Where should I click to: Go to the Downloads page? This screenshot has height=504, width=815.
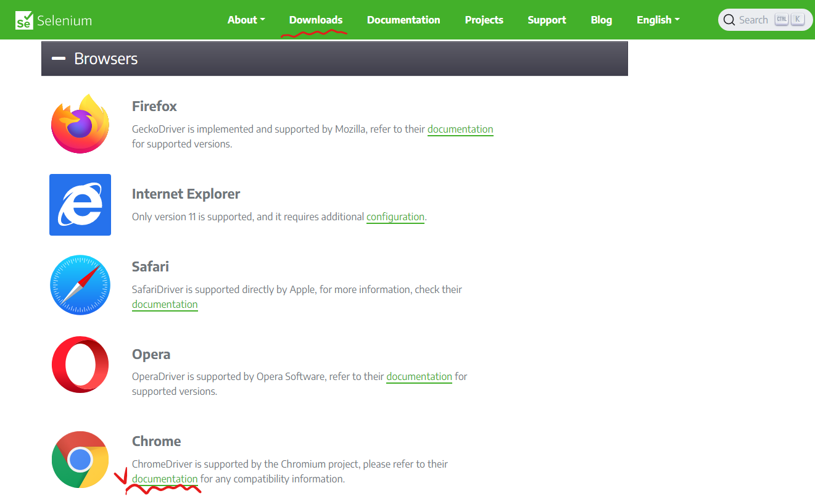click(316, 20)
